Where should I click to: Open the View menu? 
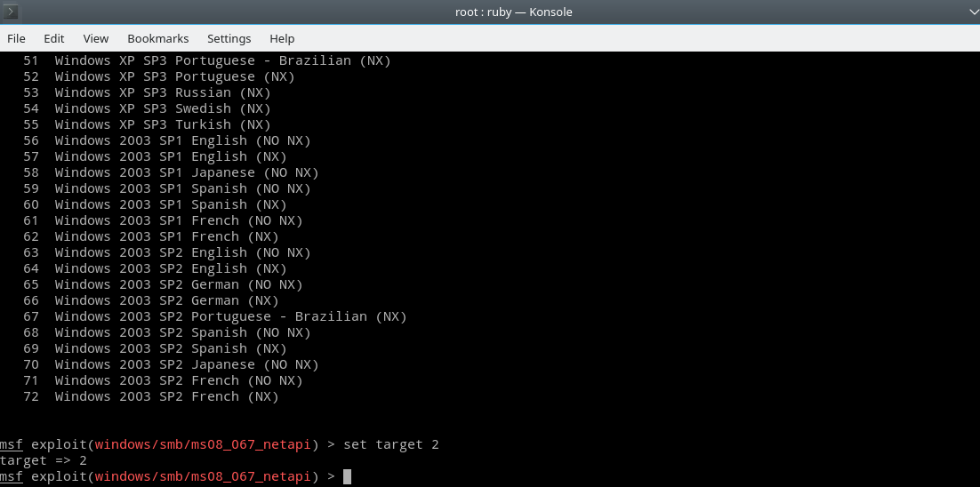click(96, 39)
